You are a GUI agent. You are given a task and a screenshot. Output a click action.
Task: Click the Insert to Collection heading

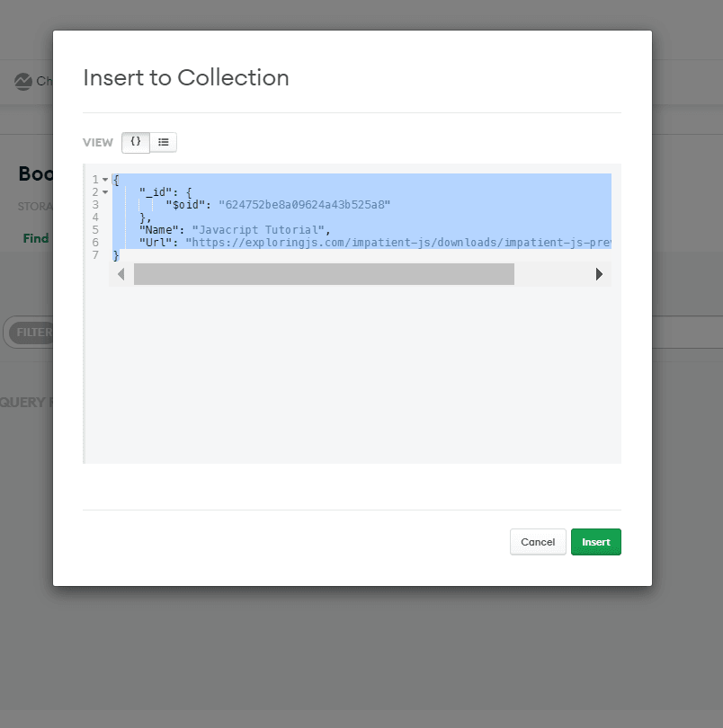point(186,78)
